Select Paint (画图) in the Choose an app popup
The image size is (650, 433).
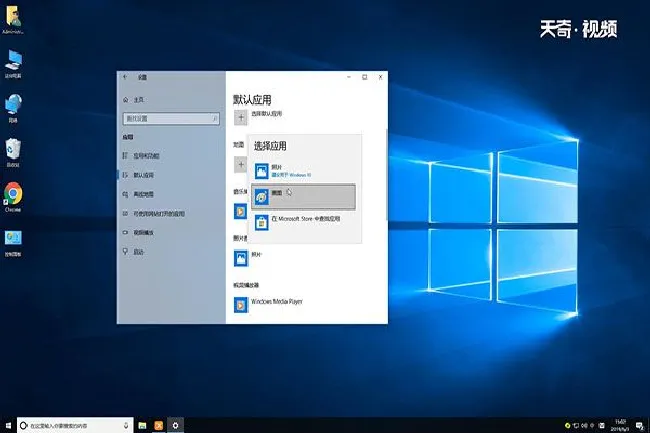tap(303, 196)
